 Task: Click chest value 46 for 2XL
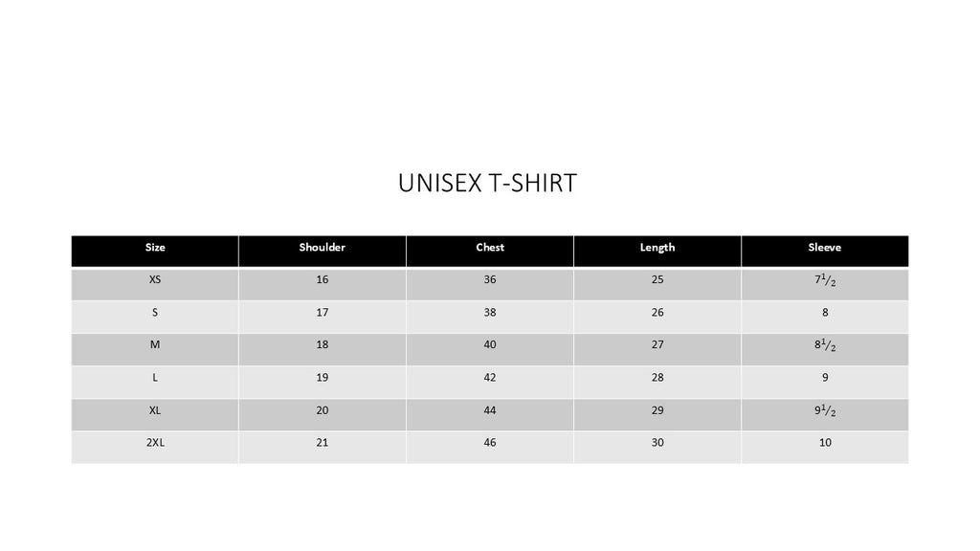[490, 443]
